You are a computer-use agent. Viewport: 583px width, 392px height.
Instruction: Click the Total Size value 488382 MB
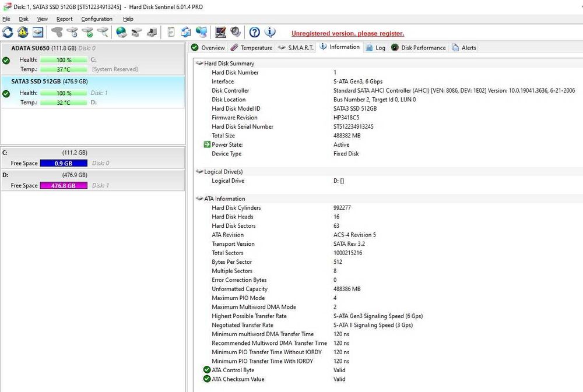pos(347,136)
